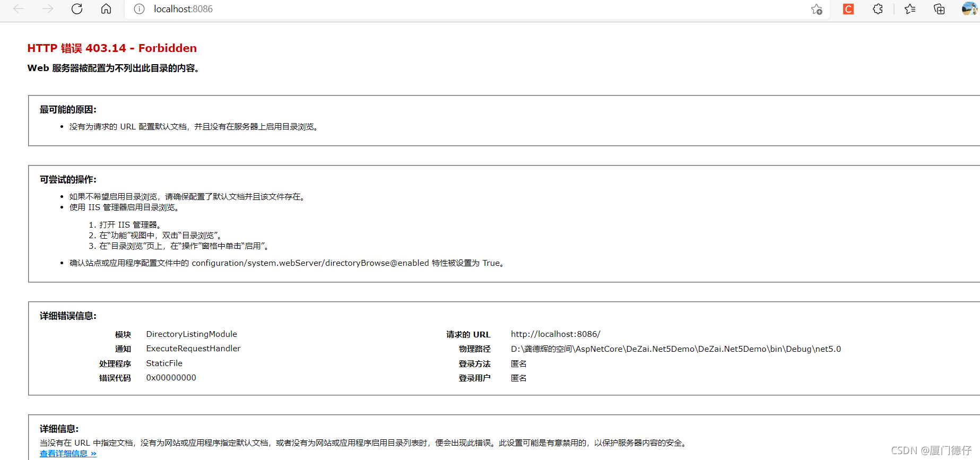Select the directoryBrowse@enabled configuration line

tap(287, 263)
